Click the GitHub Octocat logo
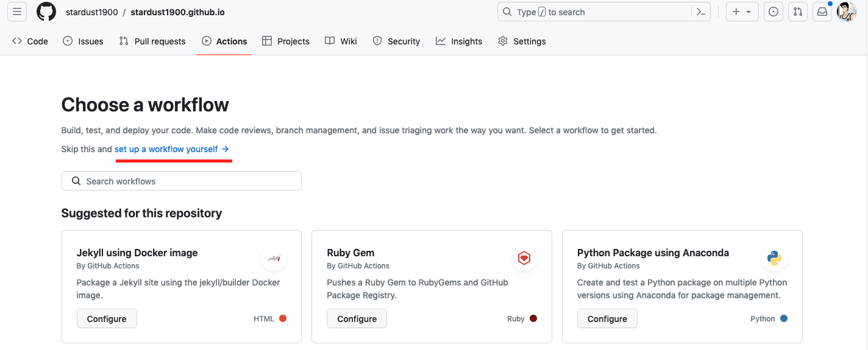The image size is (868, 350). click(x=46, y=12)
